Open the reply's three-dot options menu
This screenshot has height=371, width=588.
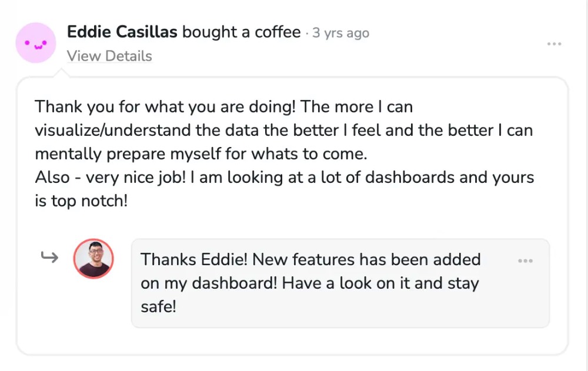pos(525,261)
